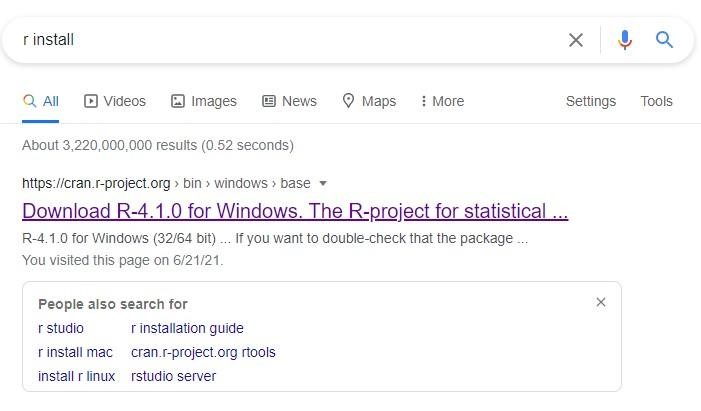This screenshot has height=411, width=701.
Task: Click the video play icon beside Videos
Action: coord(90,101)
